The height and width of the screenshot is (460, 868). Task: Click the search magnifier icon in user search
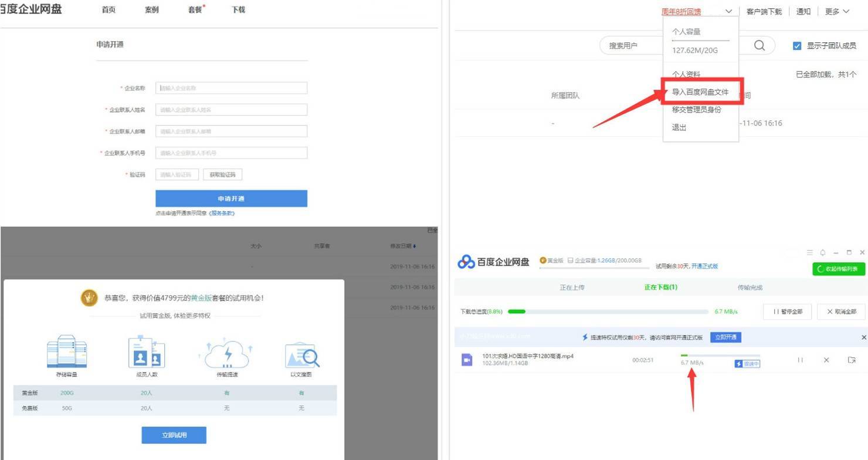[759, 46]
